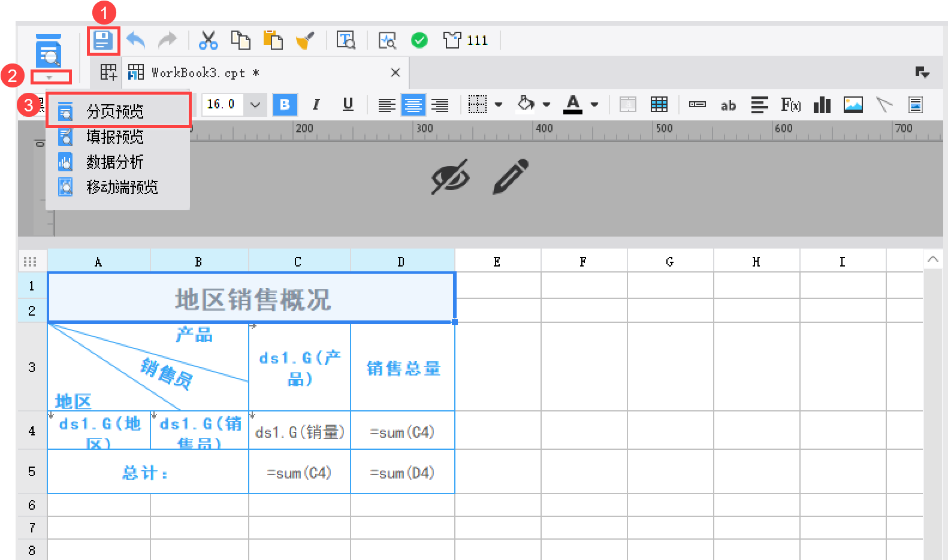The height and width of the screenshot is (560, 948).
Task: Activate the format painter brush
Action: (x=306, y=40)
